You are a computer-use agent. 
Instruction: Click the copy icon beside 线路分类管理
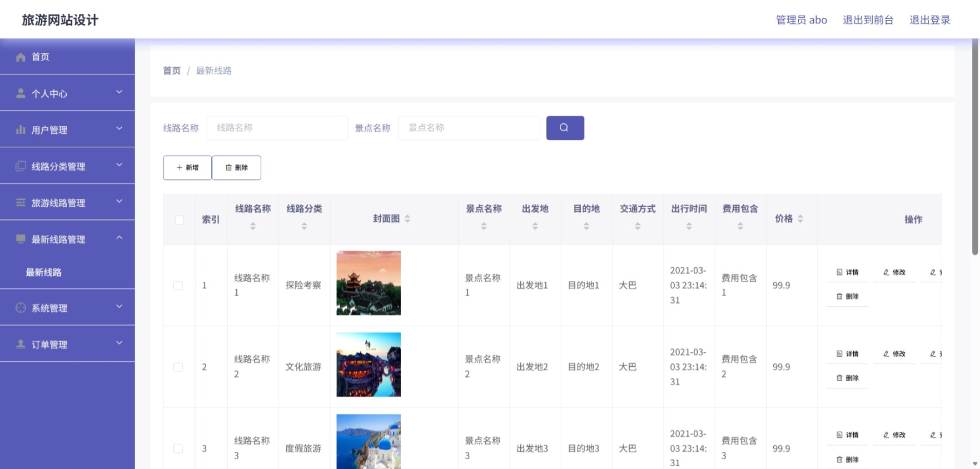pos(21,166)
